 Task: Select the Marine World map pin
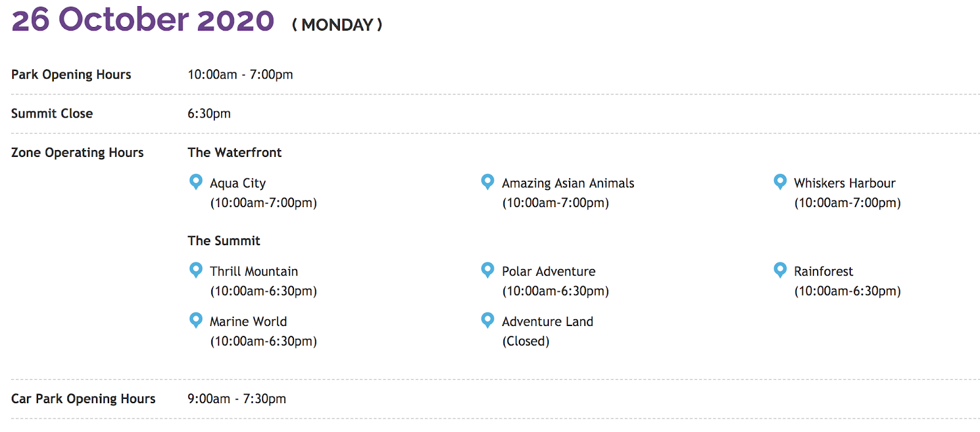pos(196,320)
